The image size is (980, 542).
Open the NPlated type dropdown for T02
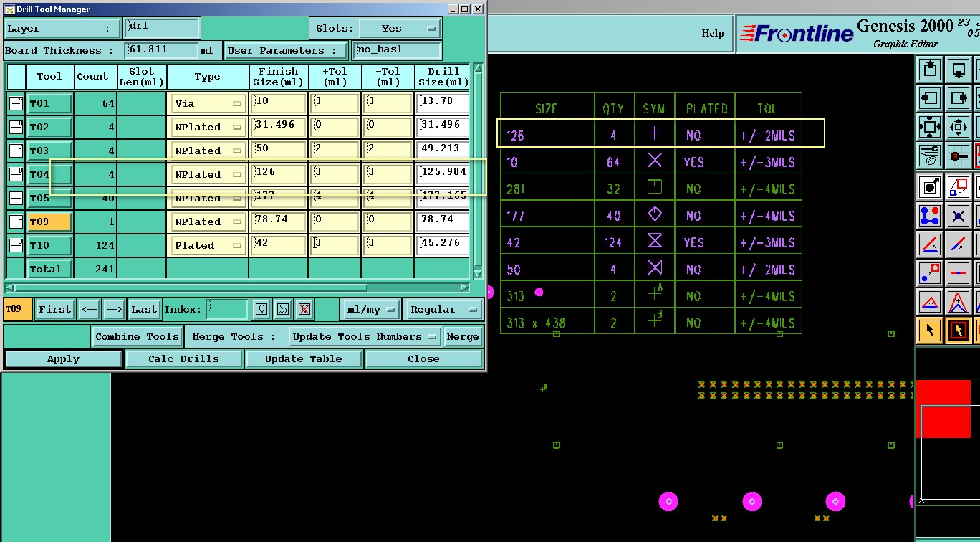pos(208,127)
